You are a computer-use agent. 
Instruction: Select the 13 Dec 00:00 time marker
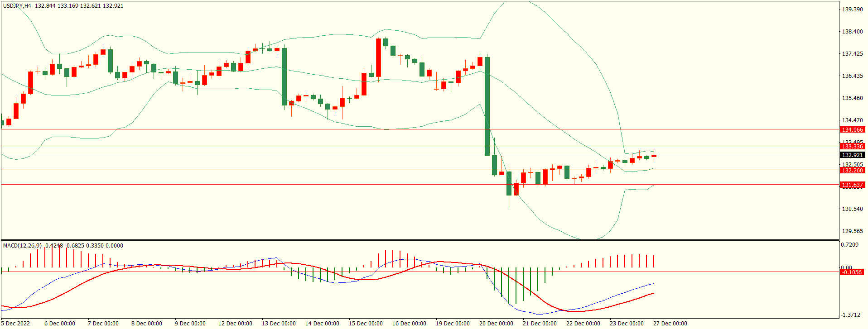(279, 324)
